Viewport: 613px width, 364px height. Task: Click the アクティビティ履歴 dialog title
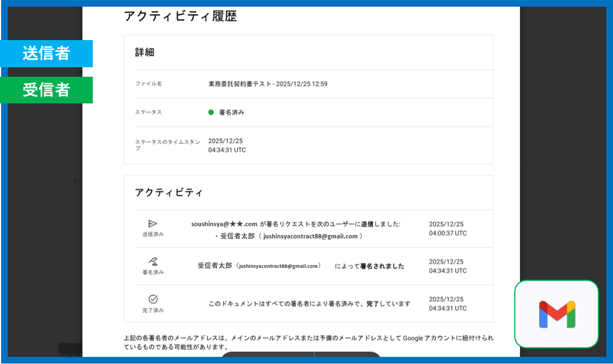180,16
